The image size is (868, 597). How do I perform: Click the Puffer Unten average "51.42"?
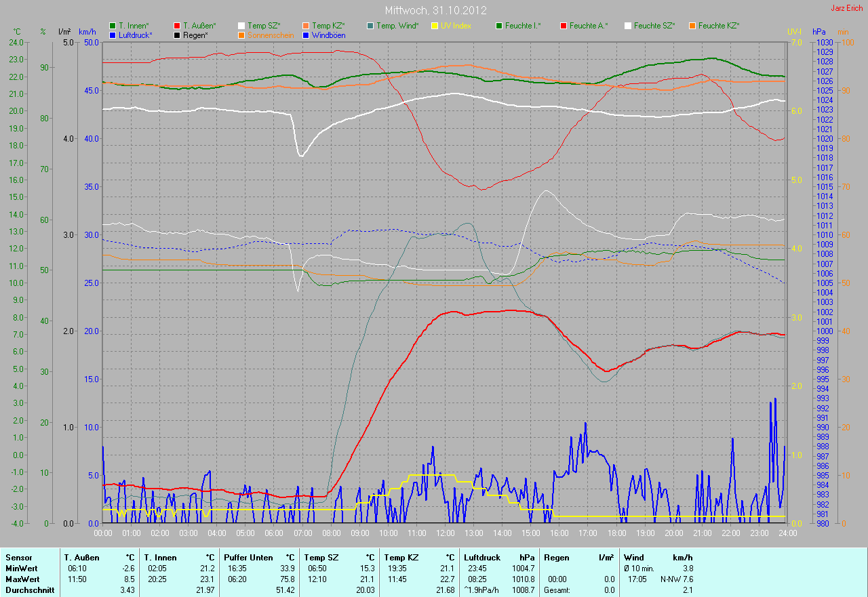(285, 590)
